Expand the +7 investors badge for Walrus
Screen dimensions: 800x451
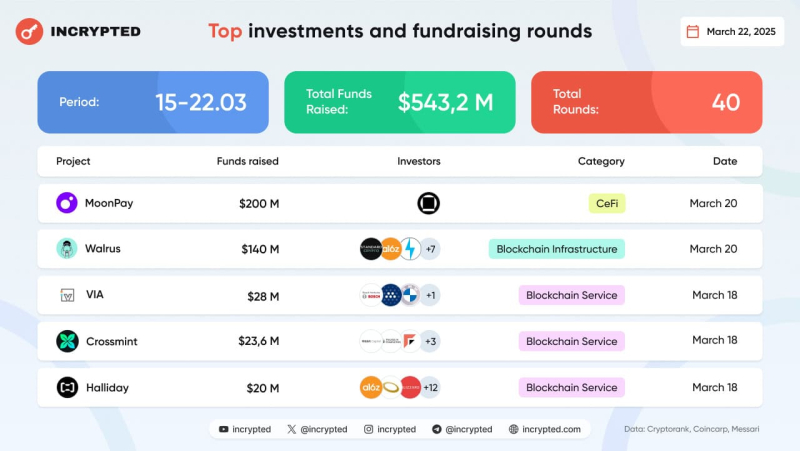pyautogui.click(x=430, y=249)
